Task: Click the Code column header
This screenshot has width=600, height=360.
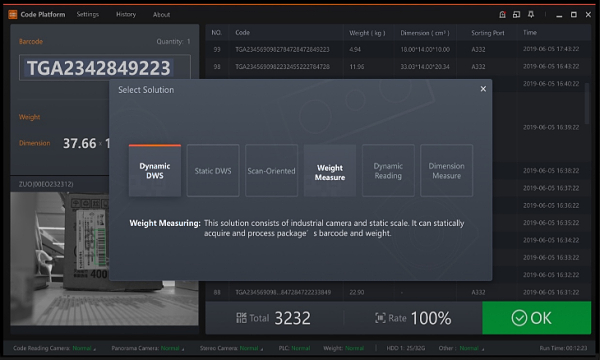Action: point(243,33)
